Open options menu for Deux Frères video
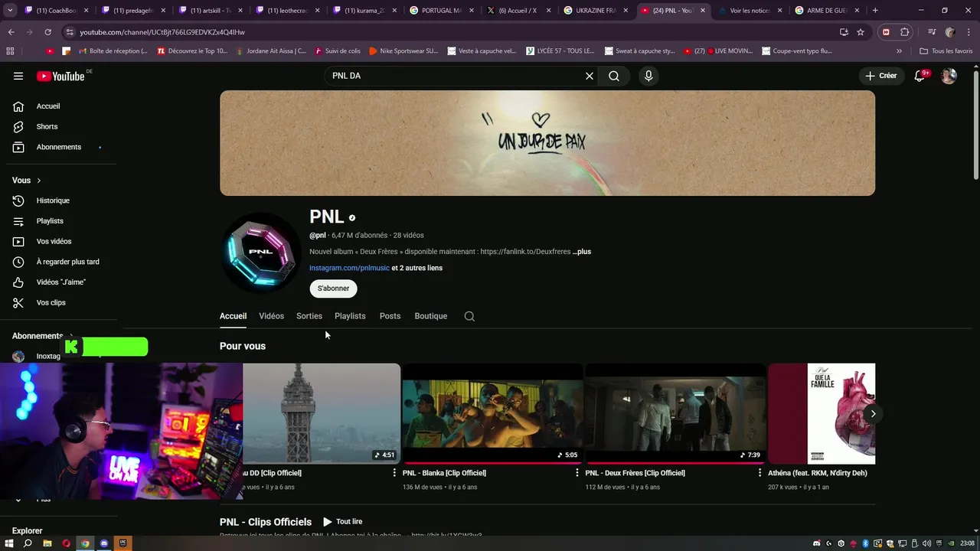Viewport: 980px width, 551px height. (759, 473)
